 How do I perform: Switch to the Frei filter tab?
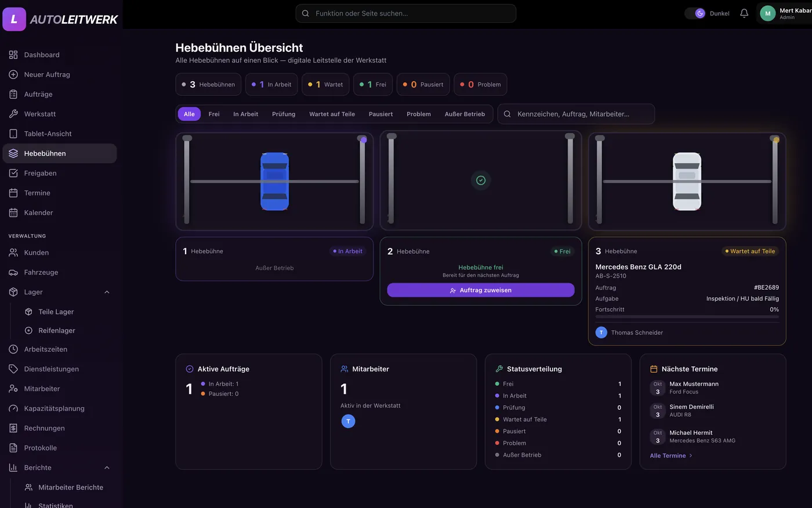coord(214,114)
